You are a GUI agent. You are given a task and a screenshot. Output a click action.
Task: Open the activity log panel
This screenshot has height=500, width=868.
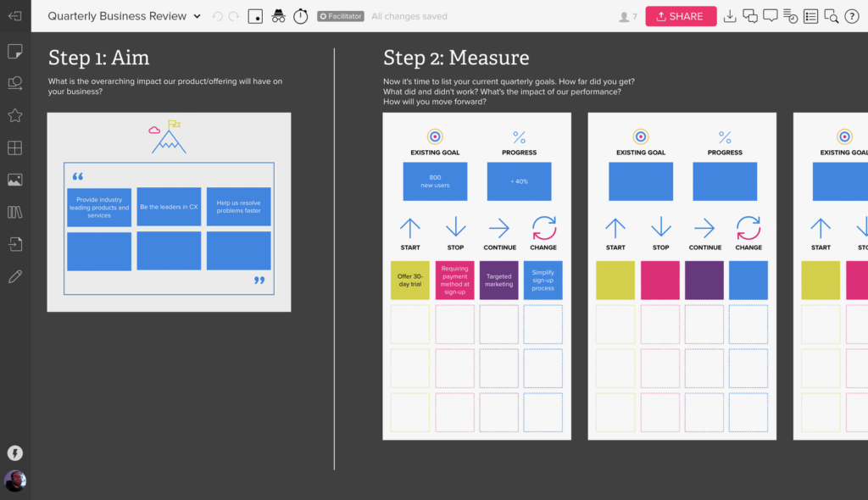click(791, 15)
